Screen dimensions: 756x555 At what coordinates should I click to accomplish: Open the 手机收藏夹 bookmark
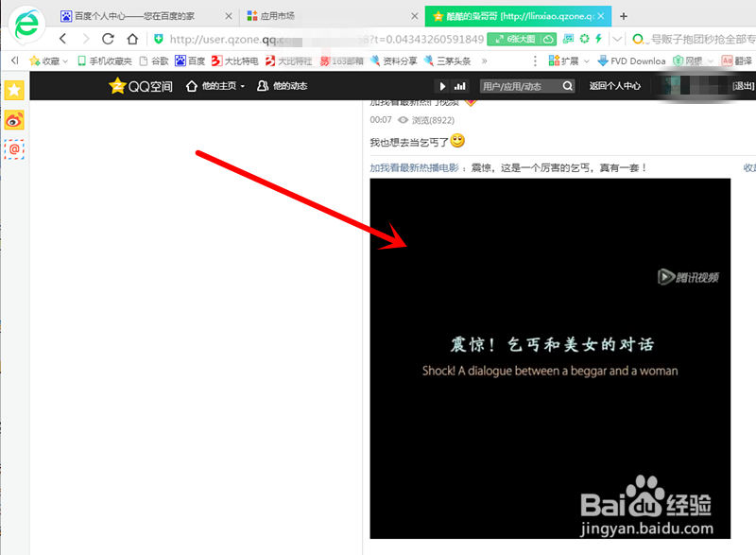click(105, 61)
